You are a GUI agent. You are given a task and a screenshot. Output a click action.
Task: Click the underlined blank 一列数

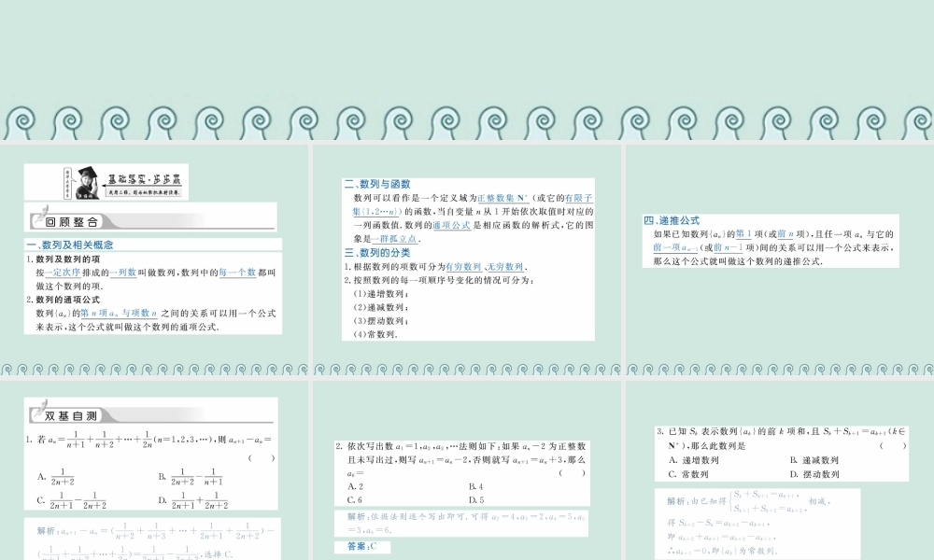(x=122, y=273)
